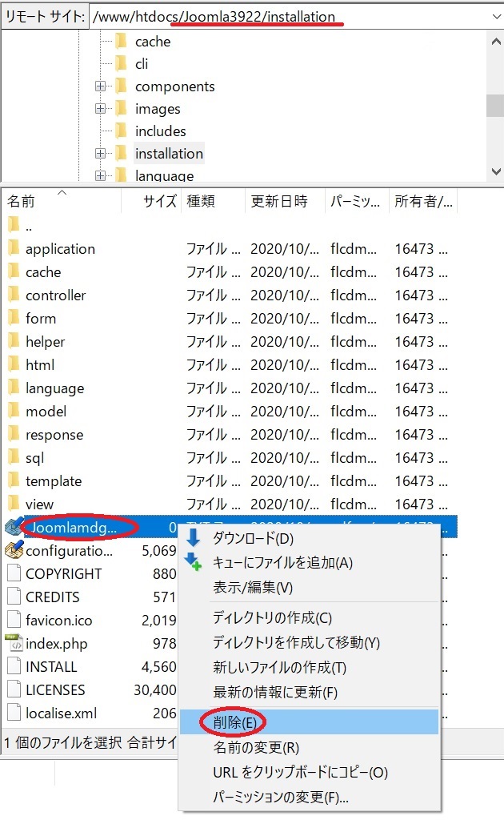Expand the installation tree node
Image resolution: width=504 pixels, height=832 pixels.
(100, 153)
